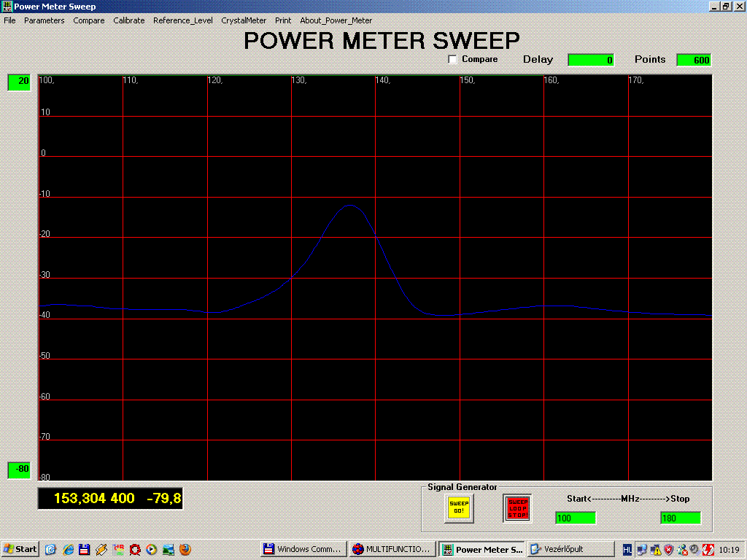Click the Points value field showing 600
The height and width of the screenshot is (560, 747).
[694, 60]
